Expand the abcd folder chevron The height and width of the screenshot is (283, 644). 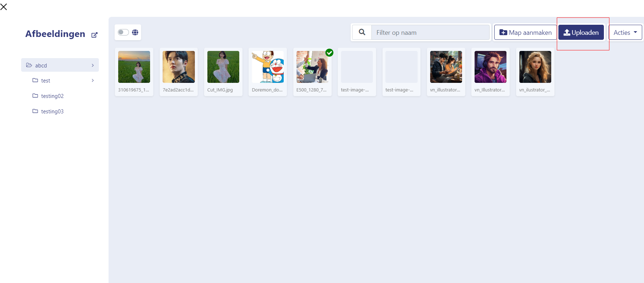pos(93,65)
